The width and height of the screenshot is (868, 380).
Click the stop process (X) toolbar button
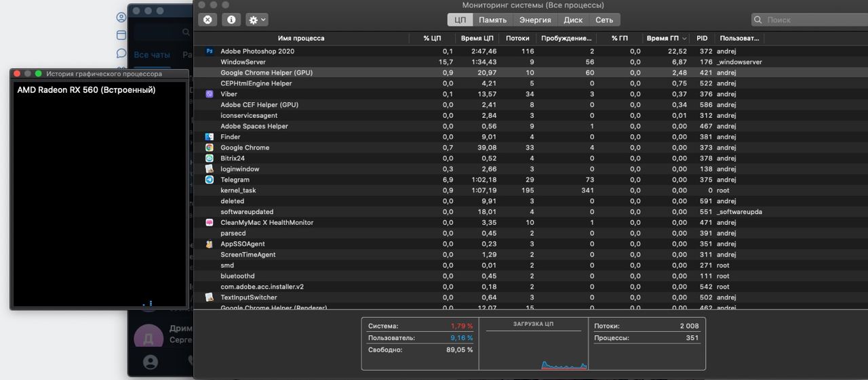coord(208,20)
